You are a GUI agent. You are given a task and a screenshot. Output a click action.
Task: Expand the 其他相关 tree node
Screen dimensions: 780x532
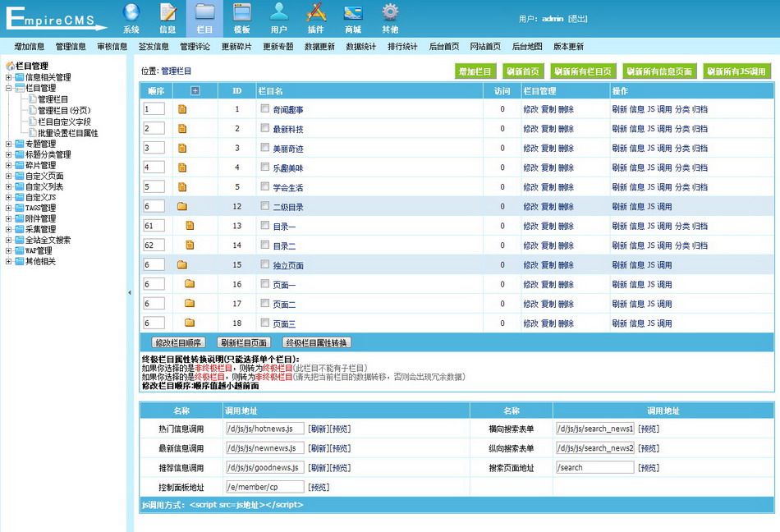click(8, 262)
